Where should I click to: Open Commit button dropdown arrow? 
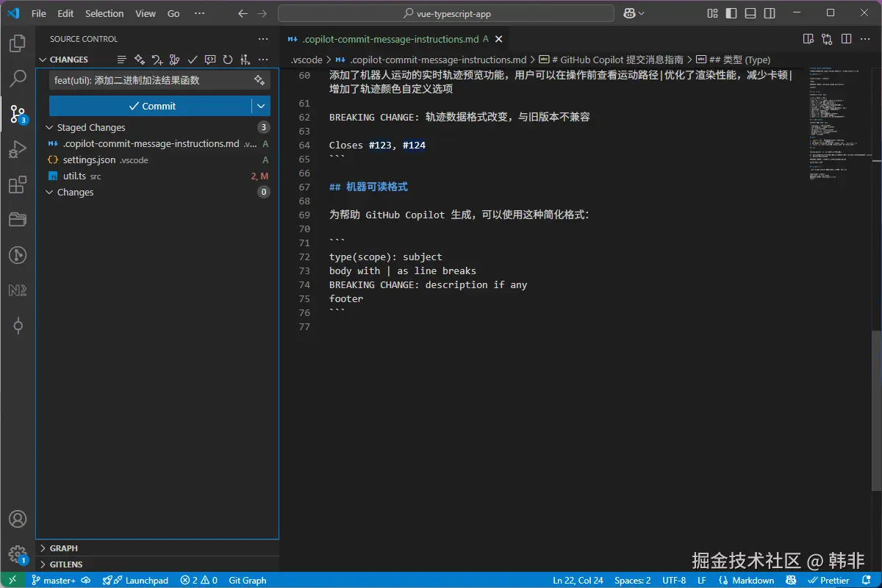pyautogui.click(x=261, y=106)
